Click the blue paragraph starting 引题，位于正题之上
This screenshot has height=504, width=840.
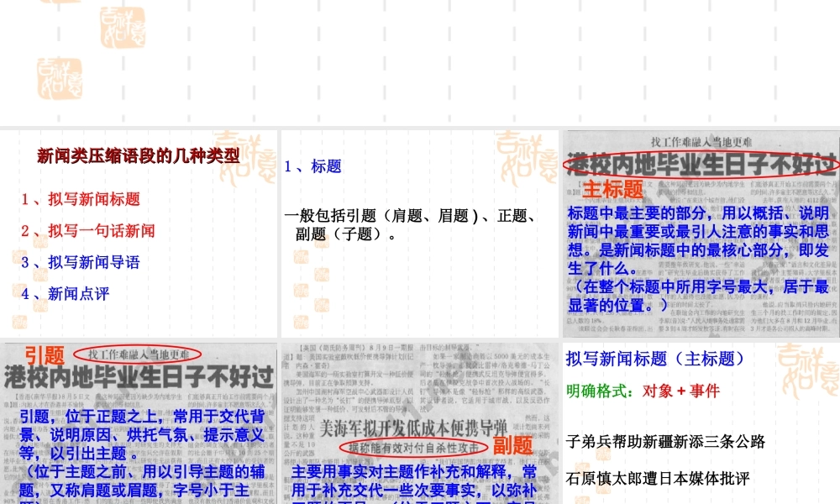(x=143, y=456)
